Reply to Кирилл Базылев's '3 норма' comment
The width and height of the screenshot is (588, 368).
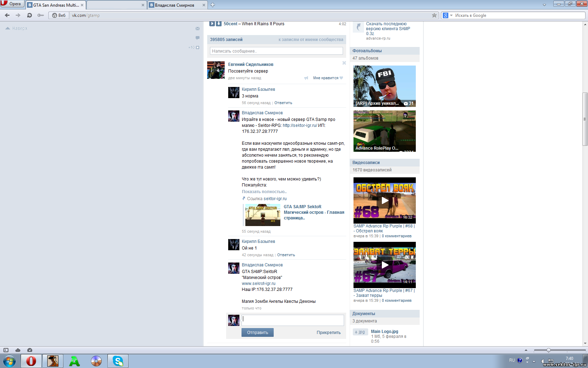[x=283, y=103]
